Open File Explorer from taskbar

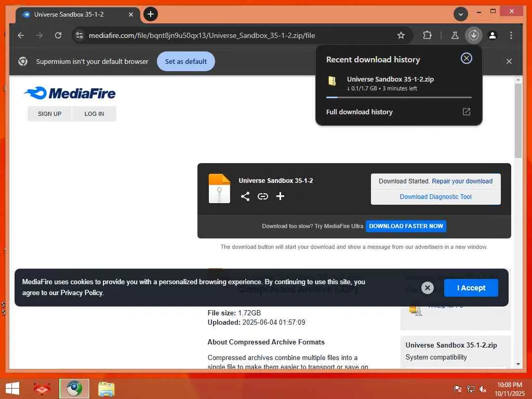[106, 389]
